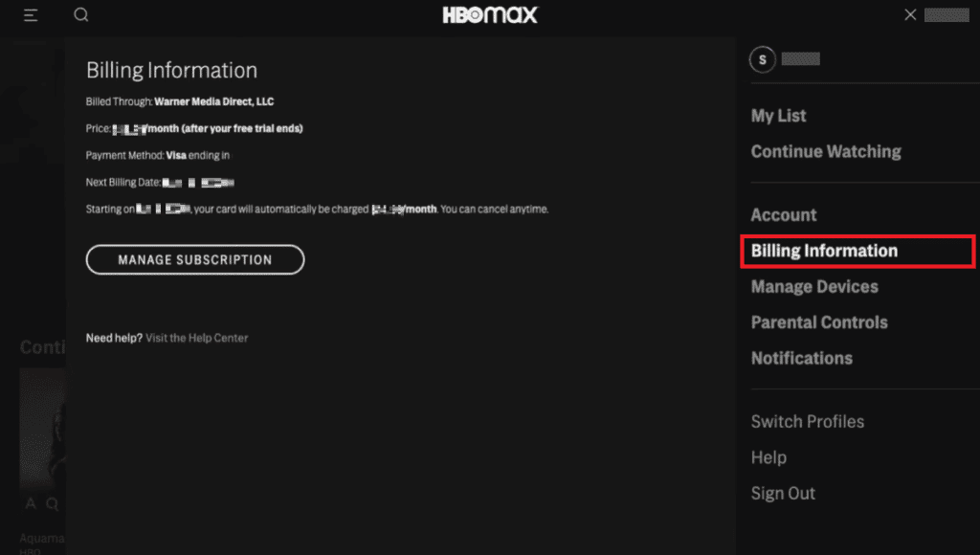Sign Out of the account
This screenshot has height=555, width=980.
pyautogui.click(x=783, y=493)
